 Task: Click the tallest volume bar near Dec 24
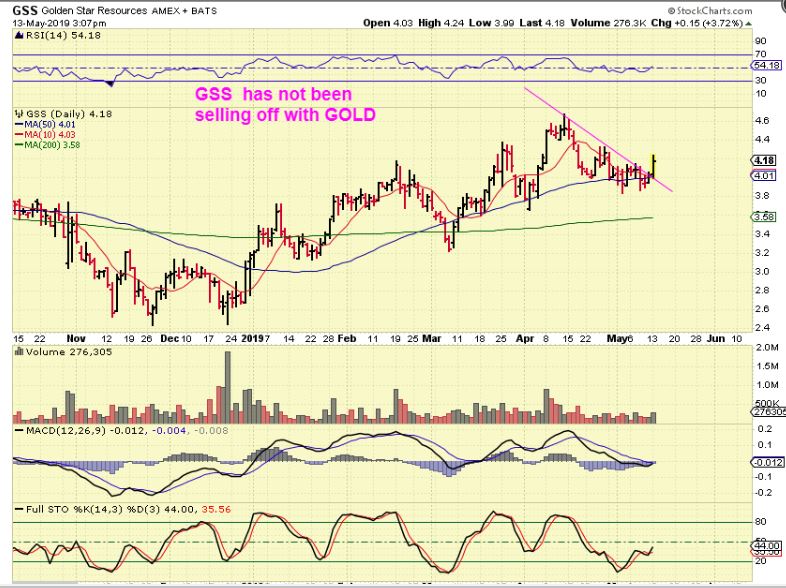pyautogui.click(x=228, y=387)
